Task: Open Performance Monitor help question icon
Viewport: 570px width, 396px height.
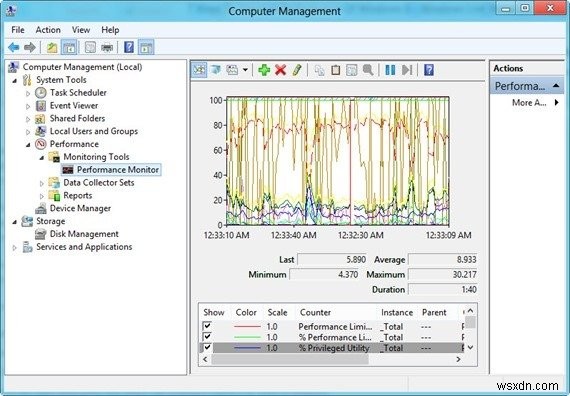Action: [429, 70]
